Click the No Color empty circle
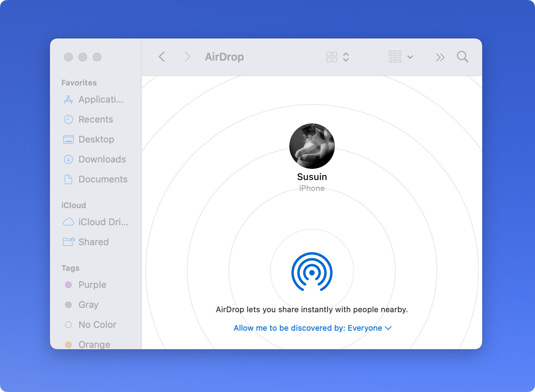 point(68,325)
